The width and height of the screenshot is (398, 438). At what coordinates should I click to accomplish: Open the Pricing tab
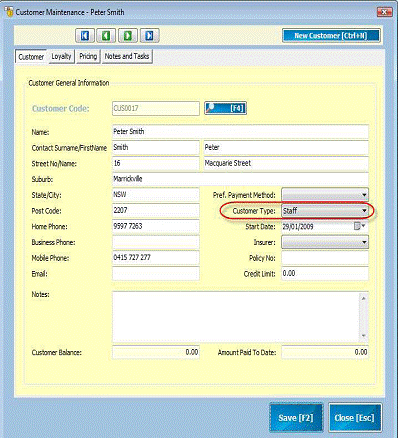[x=88, y=56]
